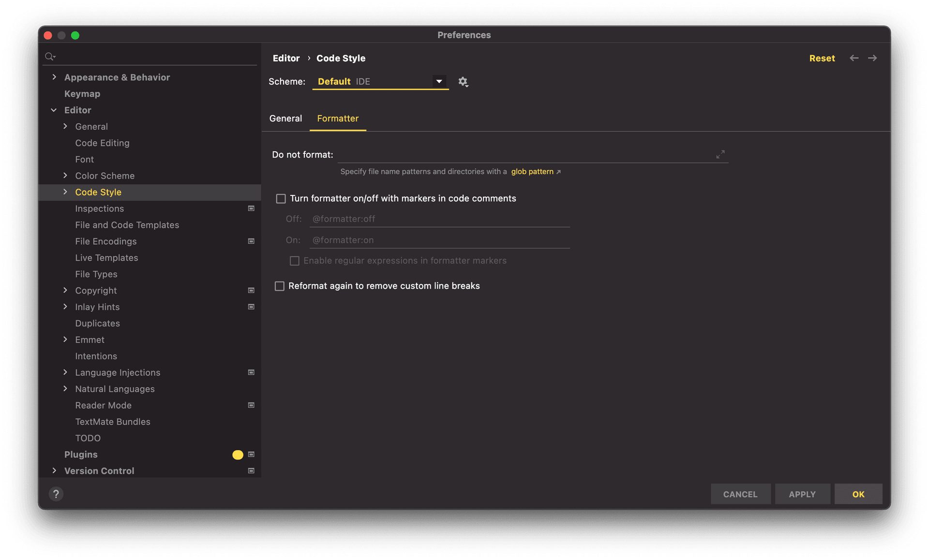Expand the General subtree under Editor

click(65, 126)
